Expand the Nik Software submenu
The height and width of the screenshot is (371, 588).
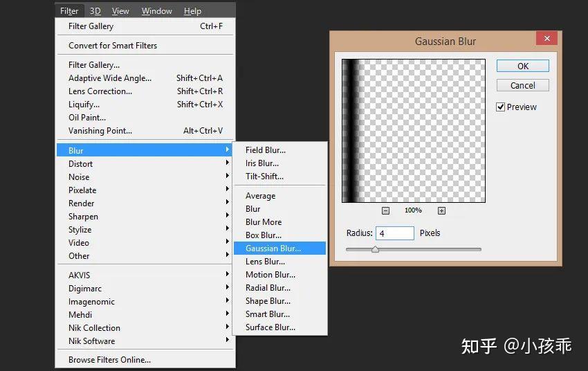(x=145, y=341)
